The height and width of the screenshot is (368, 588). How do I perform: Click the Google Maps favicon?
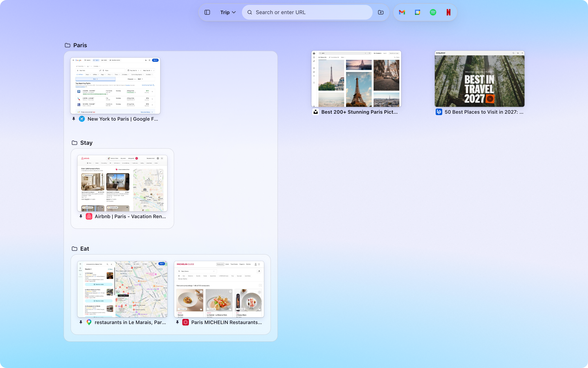(89, 322)
